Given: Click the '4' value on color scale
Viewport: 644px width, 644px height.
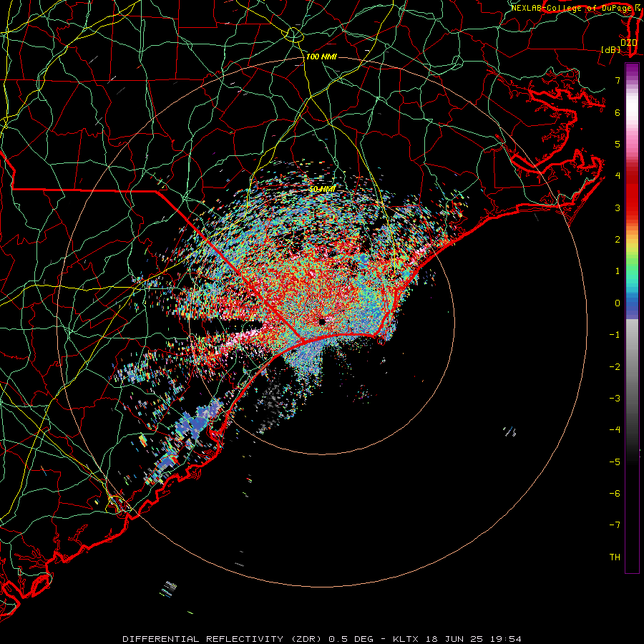Looking at the screenshot, I should pyautogui.click(x=618, y=176).
